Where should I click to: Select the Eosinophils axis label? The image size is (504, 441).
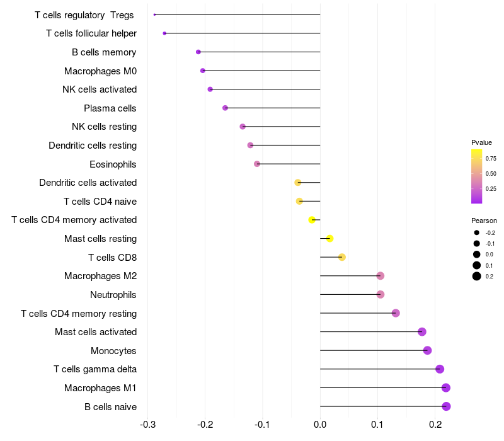(113, 164)
